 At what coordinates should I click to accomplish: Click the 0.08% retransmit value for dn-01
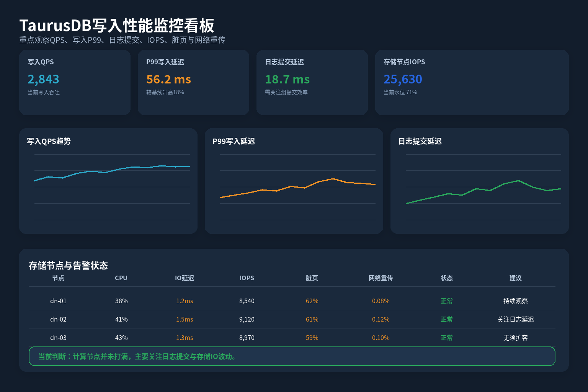click(x=381, y=301)
